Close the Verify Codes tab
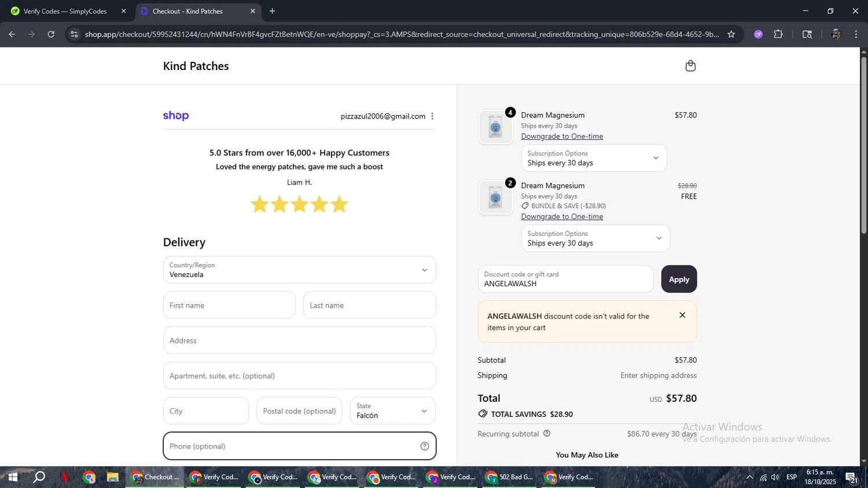The width and height of the screenshot is (868, 488). (x=123, y=11)
